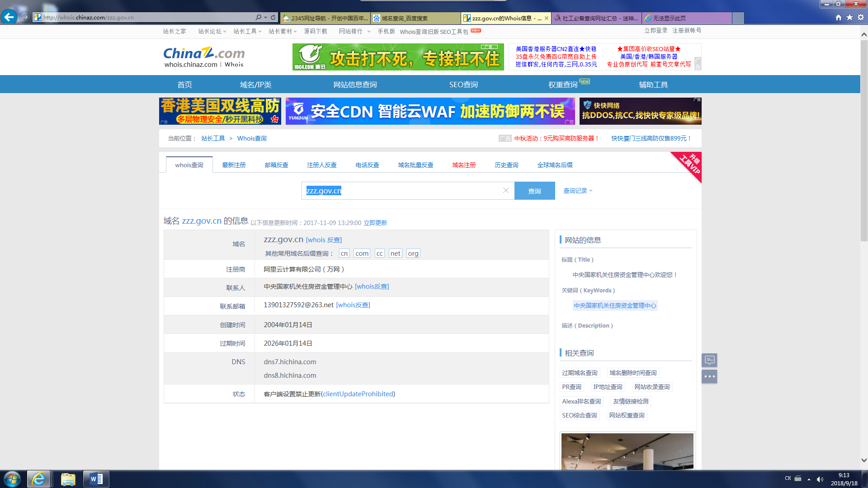
Task: Open SEO查询 in nav bar
Action: tap(463, 84)
